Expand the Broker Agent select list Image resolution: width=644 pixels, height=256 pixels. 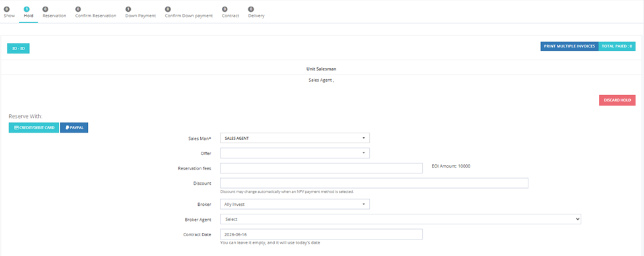[x=400, y=219]
